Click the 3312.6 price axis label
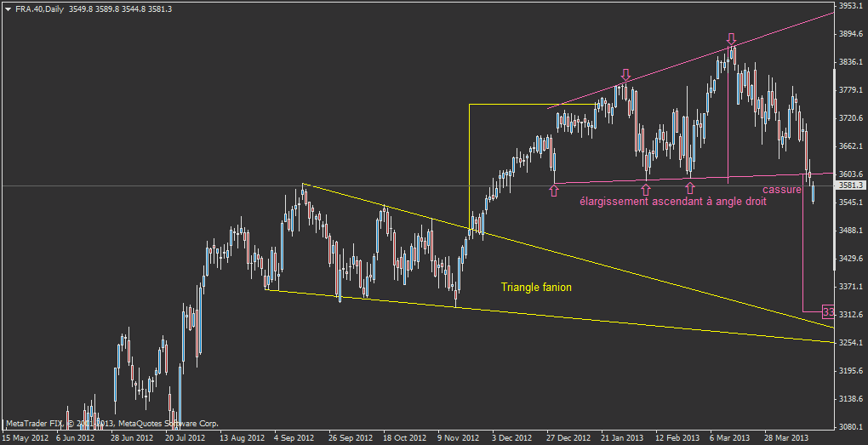This screenshot has width=868, height=445. click(851, 314)
